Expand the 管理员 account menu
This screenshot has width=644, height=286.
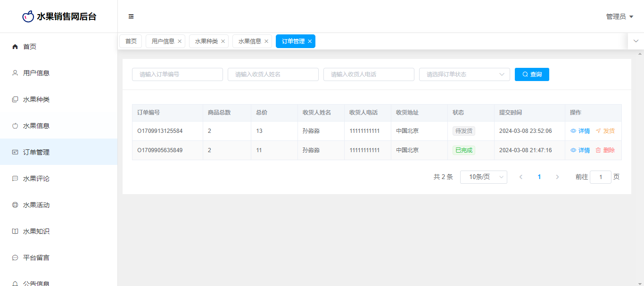[619, 16]
